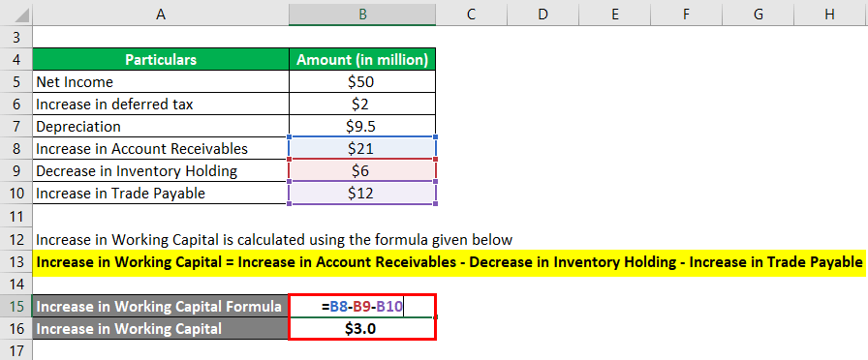Click the row 12 text "Increase in Working Capital is calculated using the formula given below"
The image size is (868, 360).
click(x=274, y=239)
